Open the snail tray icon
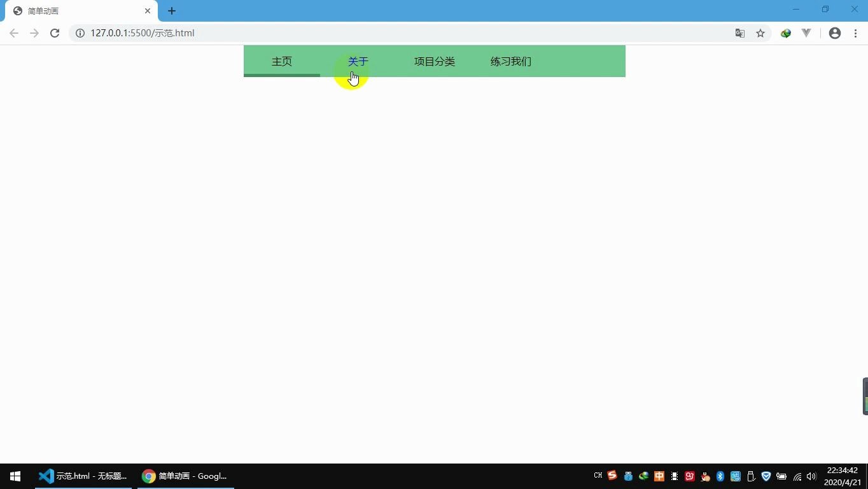Screen dimensions: 868x489 (x=705, y=476)
